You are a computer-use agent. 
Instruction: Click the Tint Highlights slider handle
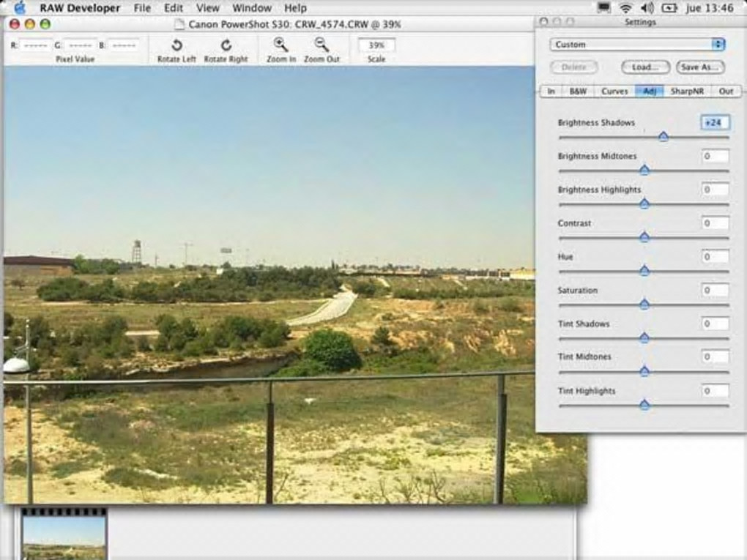644,405
